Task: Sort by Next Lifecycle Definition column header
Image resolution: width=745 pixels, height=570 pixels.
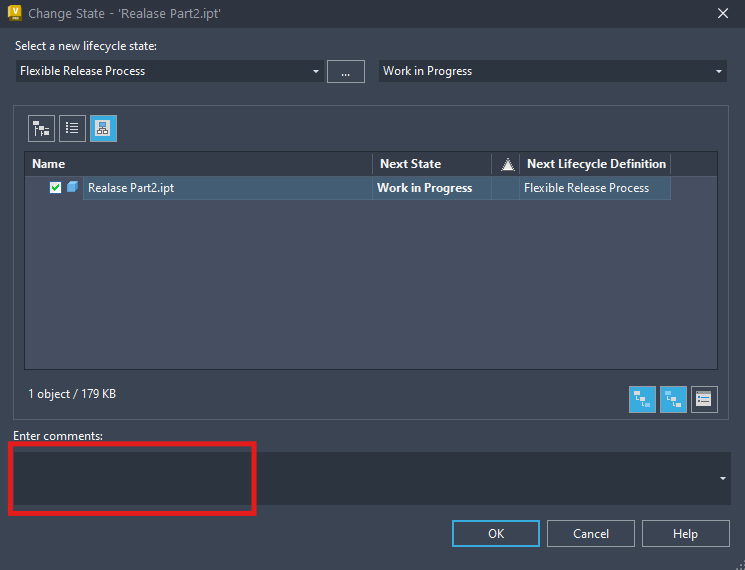Action: point(596,164)
